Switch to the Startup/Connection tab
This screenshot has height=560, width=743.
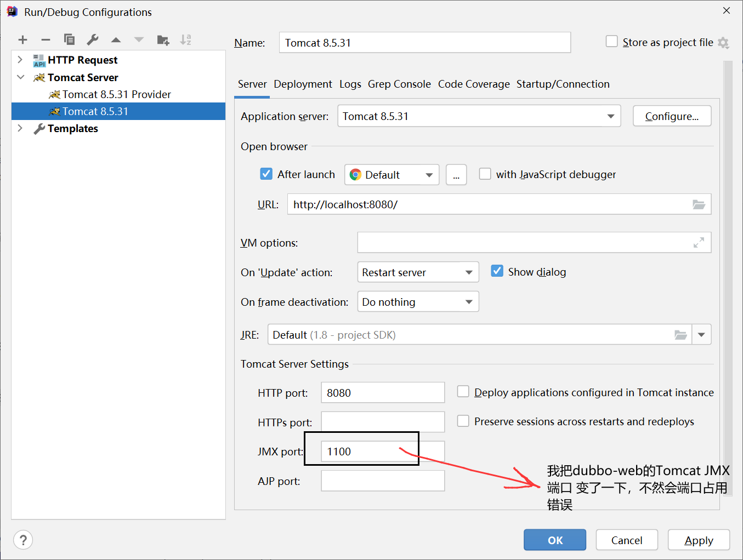click(x=563, y=84)
